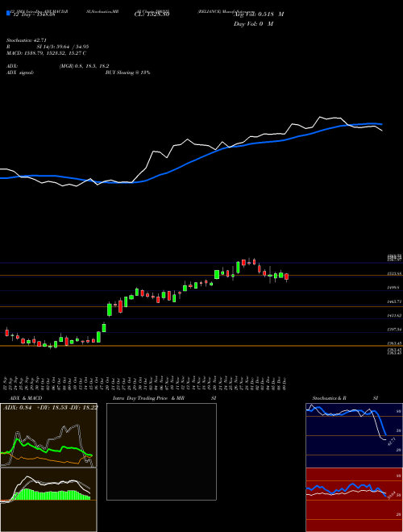Viewport: 403px width, 532px height.
Task: Click the rotated 42.71 value in Stochastics panel
Action: [x=391, y=441]
